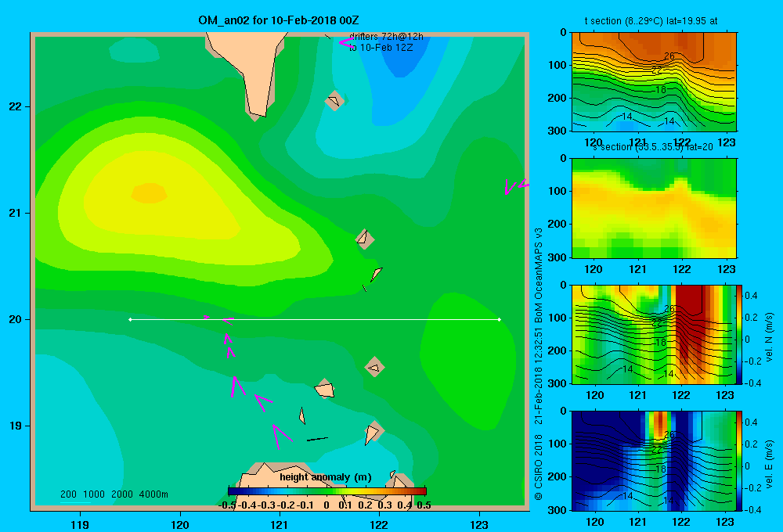Click the 26 contour label in temperature section
Viewport: 783px width, 532px height.
669,56
